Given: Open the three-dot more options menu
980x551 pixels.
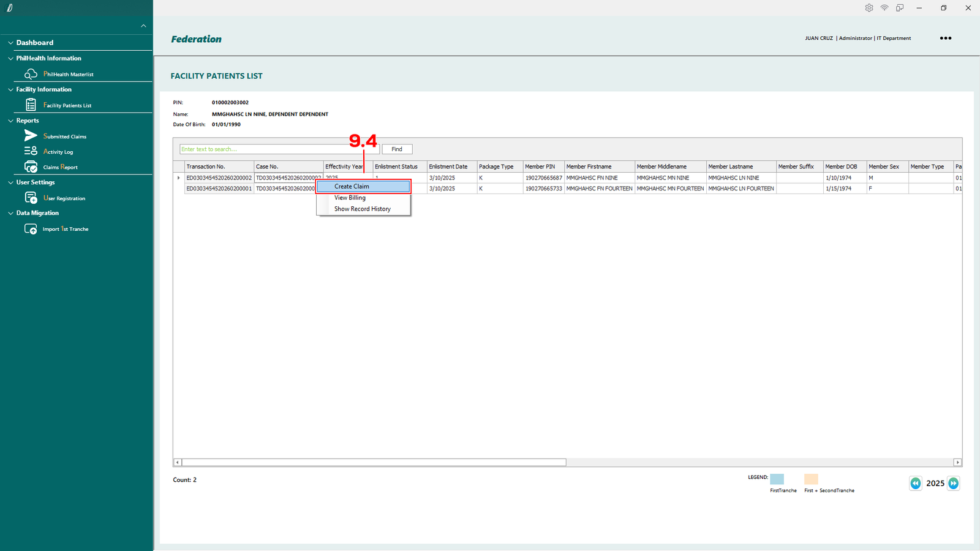Looking at the screenshot, I should point(946,38).
